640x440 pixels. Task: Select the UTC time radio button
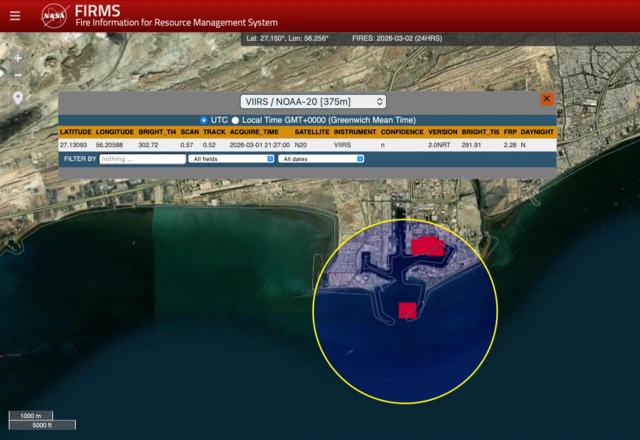(204, 120)
